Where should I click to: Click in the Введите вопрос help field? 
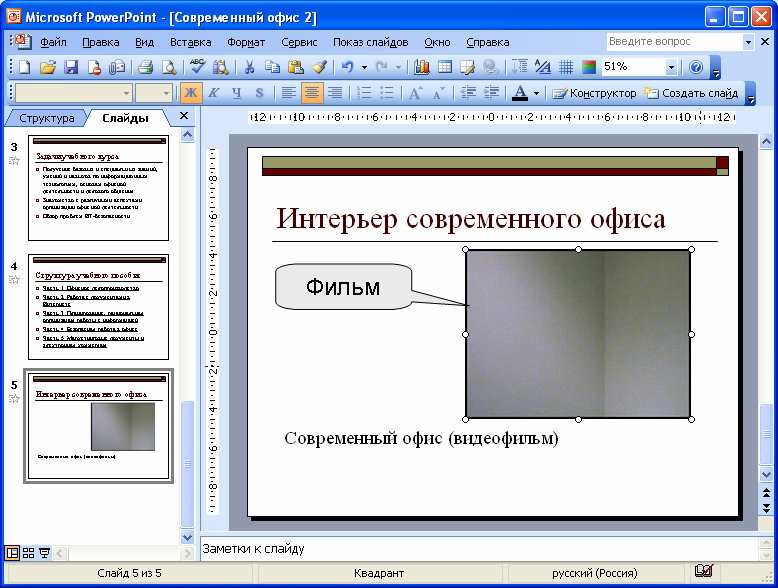(674, 42)
